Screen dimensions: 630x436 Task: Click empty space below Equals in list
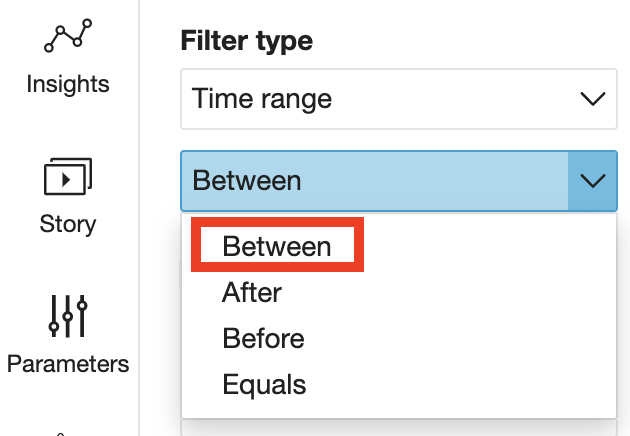(399, 409)
